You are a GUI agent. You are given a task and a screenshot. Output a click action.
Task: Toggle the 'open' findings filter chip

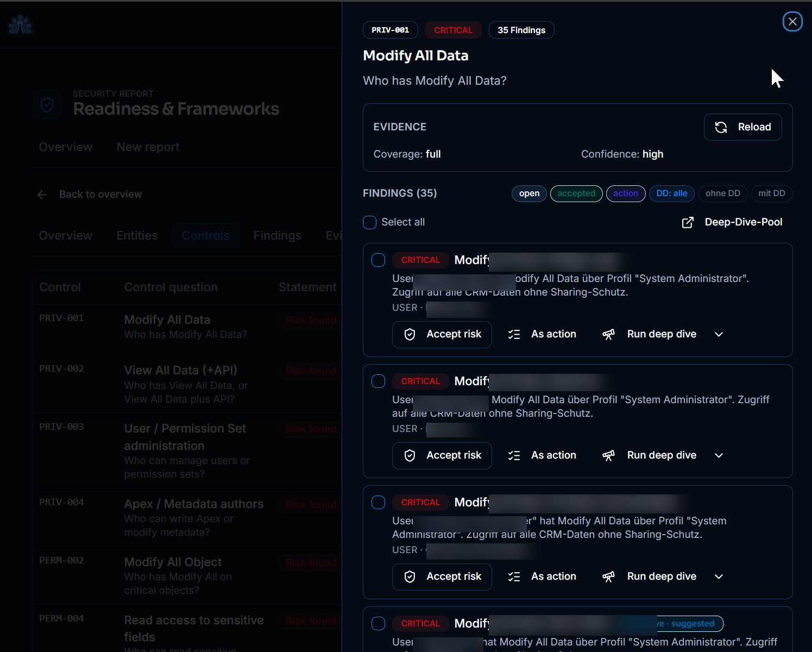click(x=529, y=193)
